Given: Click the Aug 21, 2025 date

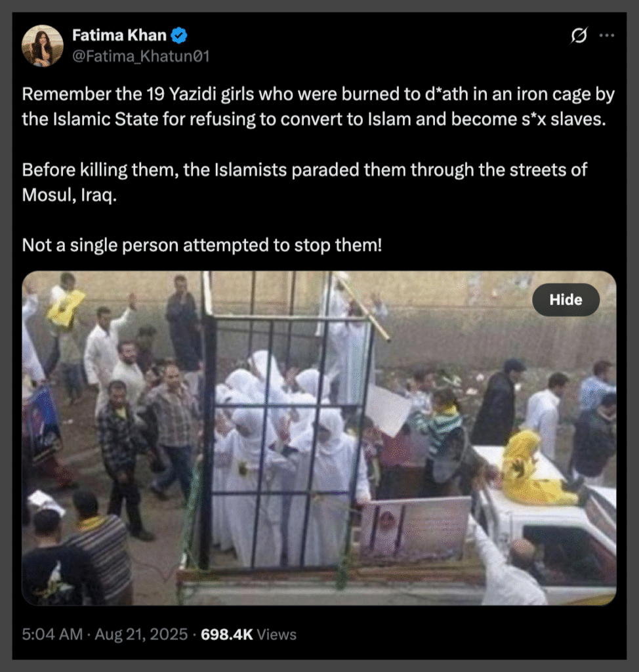Looking at the screenshot, I should coord(141,634).
